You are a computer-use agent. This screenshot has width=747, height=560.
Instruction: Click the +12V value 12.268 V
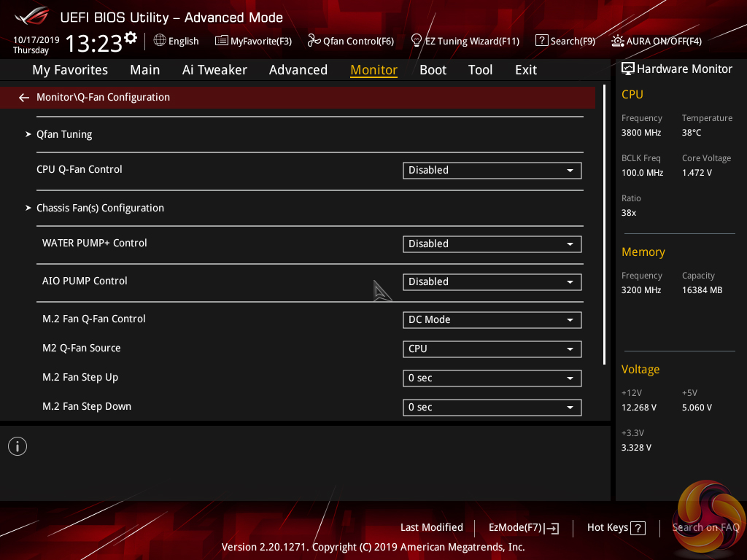[x=639, y=408]
